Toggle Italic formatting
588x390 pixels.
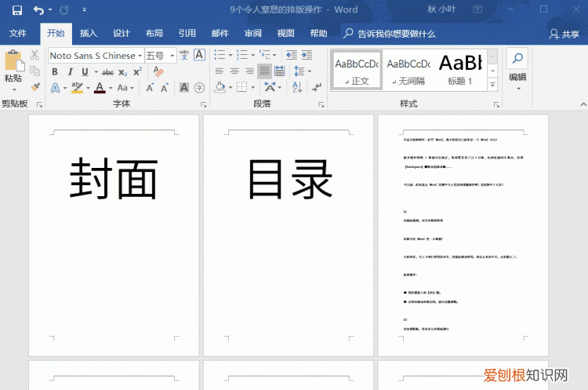point(68,71)
